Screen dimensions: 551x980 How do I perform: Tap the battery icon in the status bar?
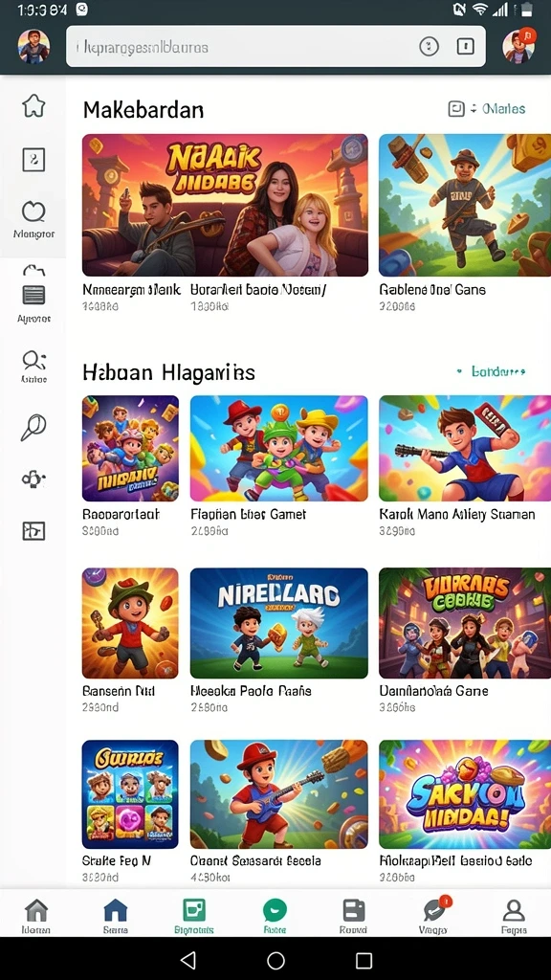pyautogui.click(x=527, y=9)
